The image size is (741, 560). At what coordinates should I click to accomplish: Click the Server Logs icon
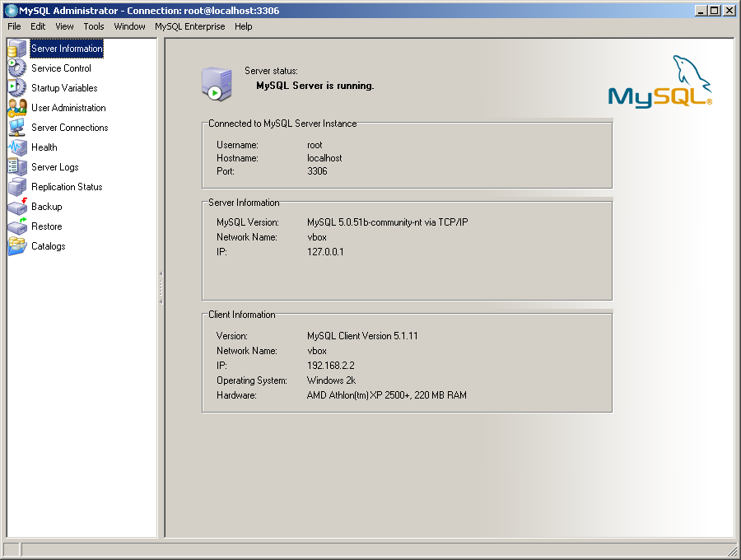[17, 167]
